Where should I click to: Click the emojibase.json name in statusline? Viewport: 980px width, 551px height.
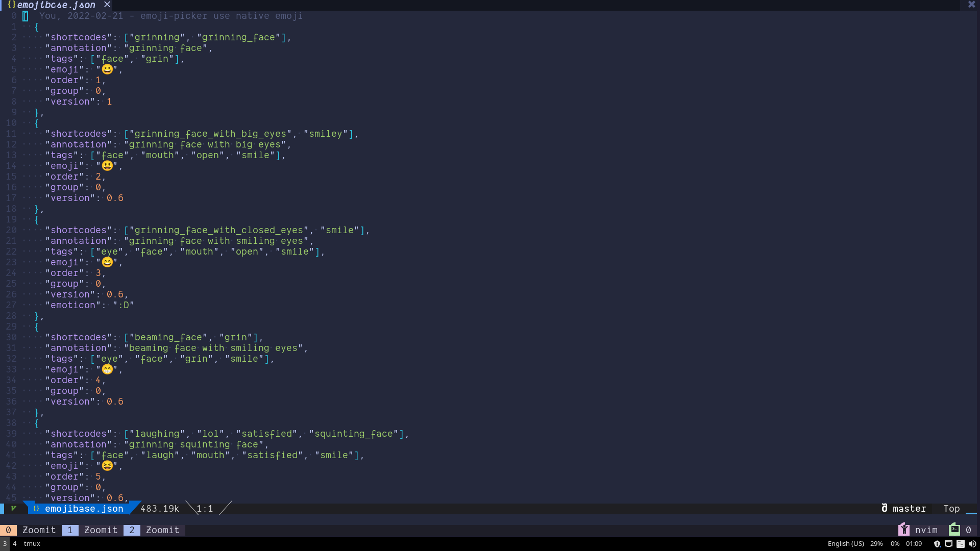[x=84, y=509]
